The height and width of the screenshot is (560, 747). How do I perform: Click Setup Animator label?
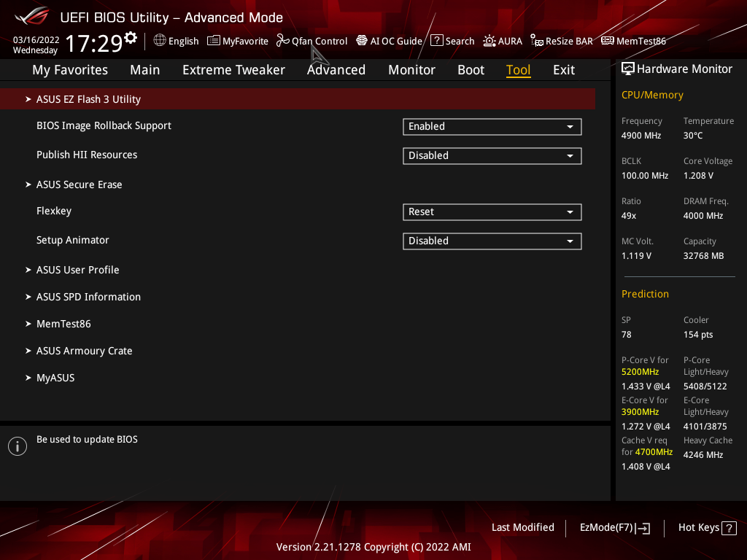[72, 240]
